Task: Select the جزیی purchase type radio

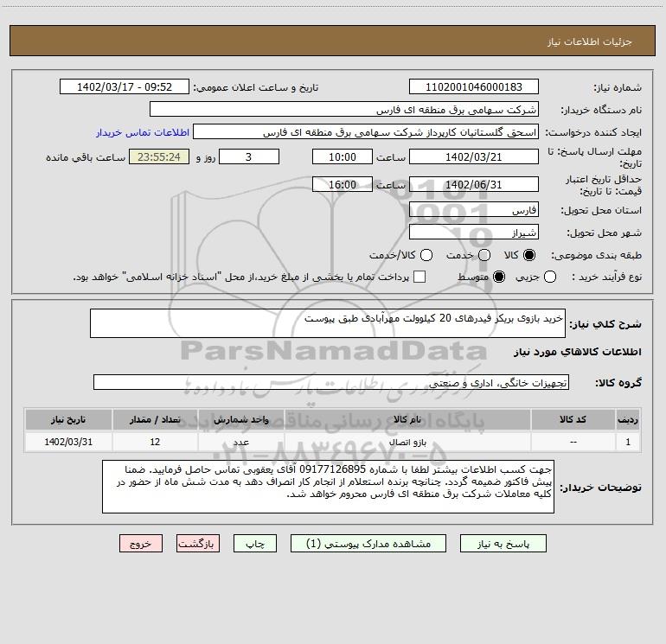Action: [549, 277]
